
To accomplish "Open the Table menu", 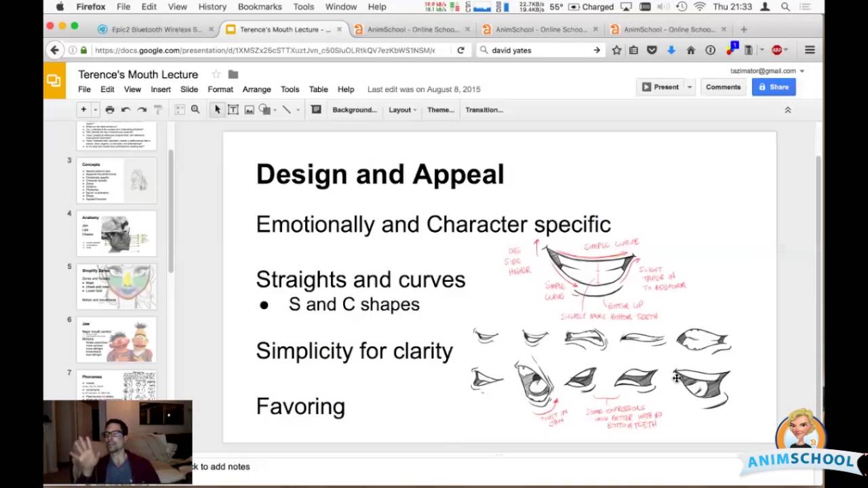I will click(x=318, y=89).
